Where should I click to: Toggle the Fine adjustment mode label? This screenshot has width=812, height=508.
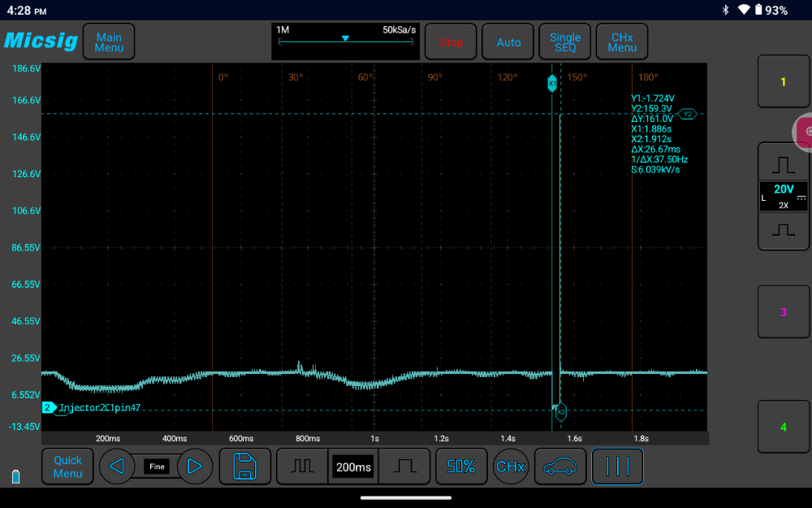pyautogui.click(x=157, y=467)
